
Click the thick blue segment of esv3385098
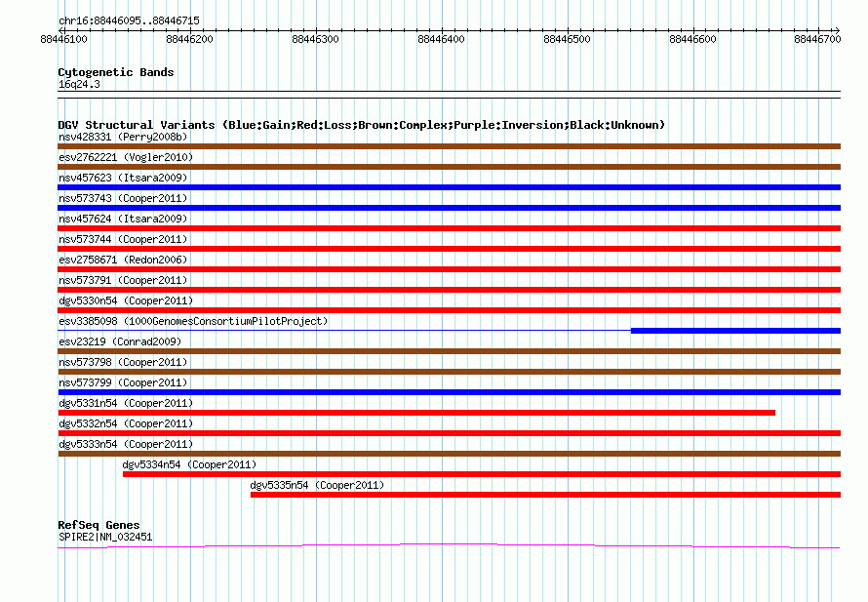(735, 331)
